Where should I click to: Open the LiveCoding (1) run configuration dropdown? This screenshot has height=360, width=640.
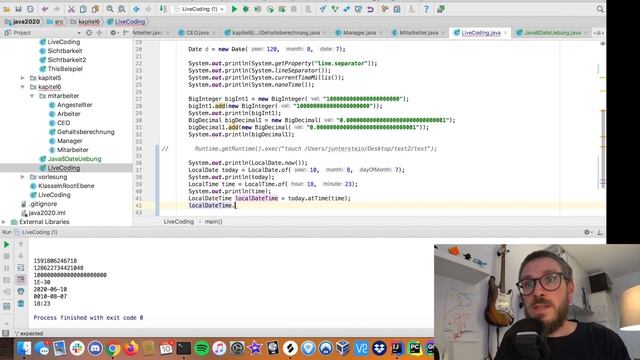coord(199,9)
